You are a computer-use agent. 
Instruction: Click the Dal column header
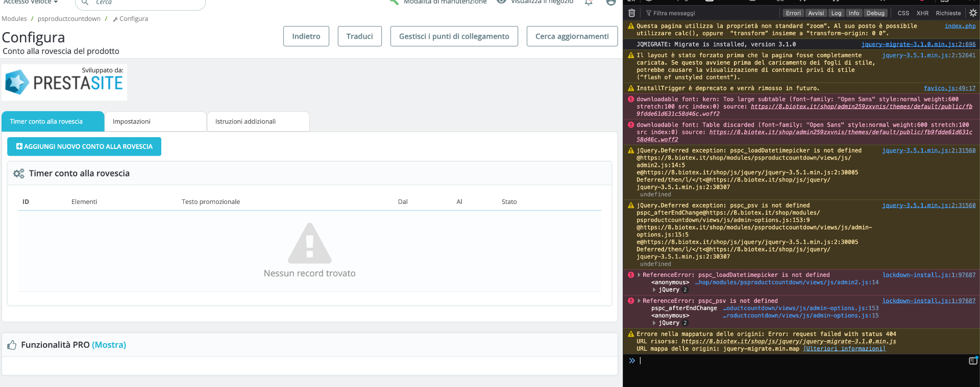click(403, 202)
